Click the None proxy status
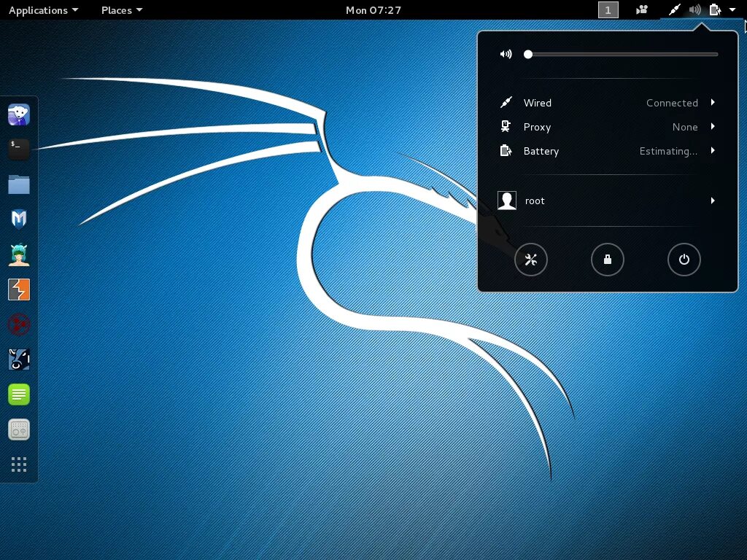Image resolution: width=747 pixels, height=560 pixels. tap(684, 127)
